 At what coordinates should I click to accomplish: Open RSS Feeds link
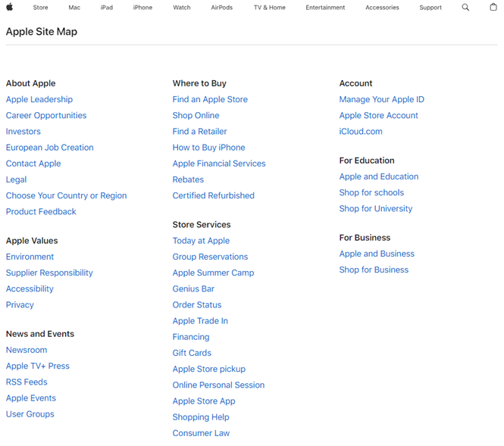(27, 382)
